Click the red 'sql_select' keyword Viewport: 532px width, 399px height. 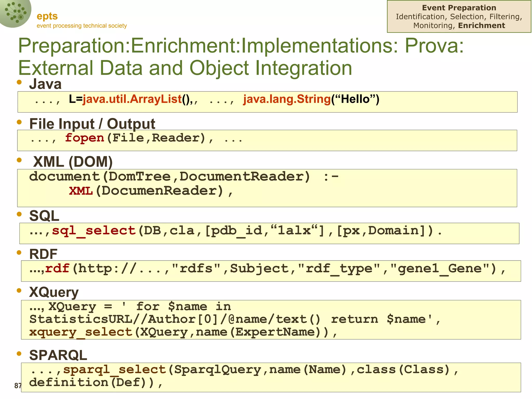[x=94, y=231]
